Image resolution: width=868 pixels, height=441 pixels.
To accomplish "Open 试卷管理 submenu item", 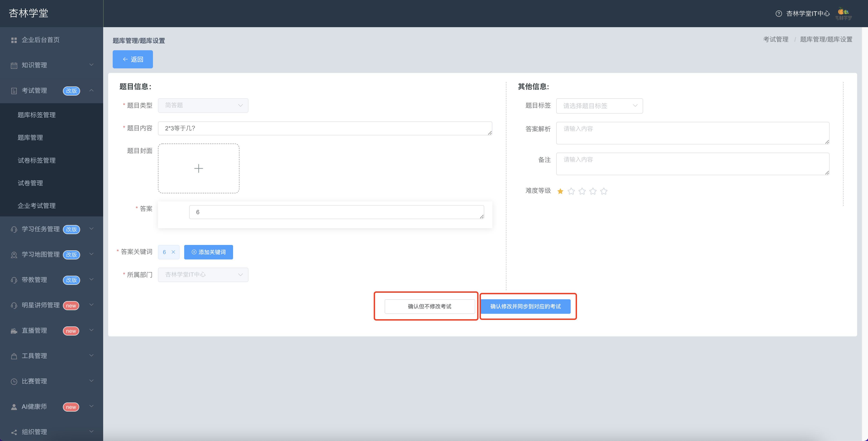I will point(30,183).
